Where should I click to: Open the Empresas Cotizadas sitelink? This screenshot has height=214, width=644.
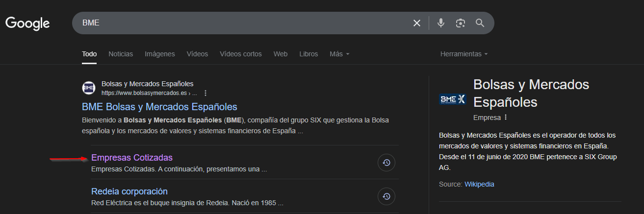click(x=132, y=158)
